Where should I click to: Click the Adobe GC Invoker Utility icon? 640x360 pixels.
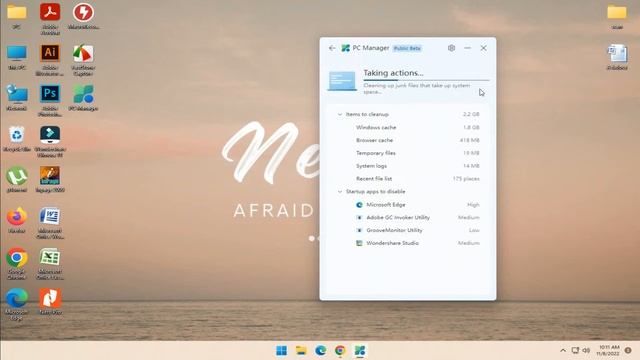click(x=359, y=218)
